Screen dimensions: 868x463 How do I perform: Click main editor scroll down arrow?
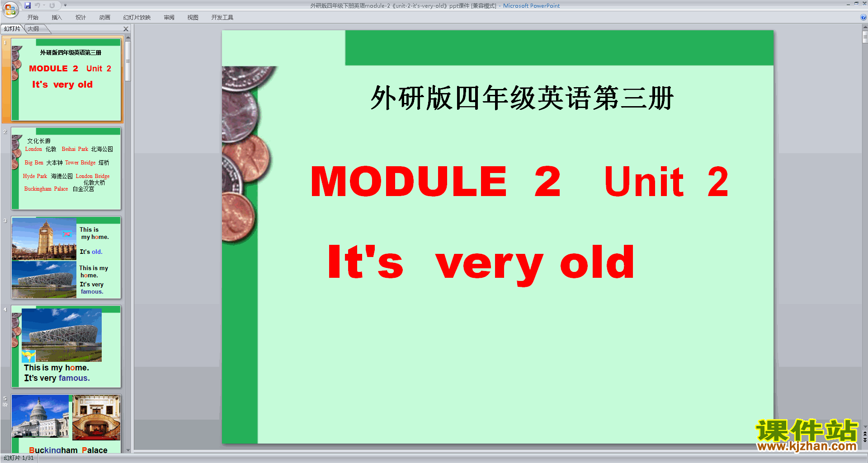click(x=865, y=426)
